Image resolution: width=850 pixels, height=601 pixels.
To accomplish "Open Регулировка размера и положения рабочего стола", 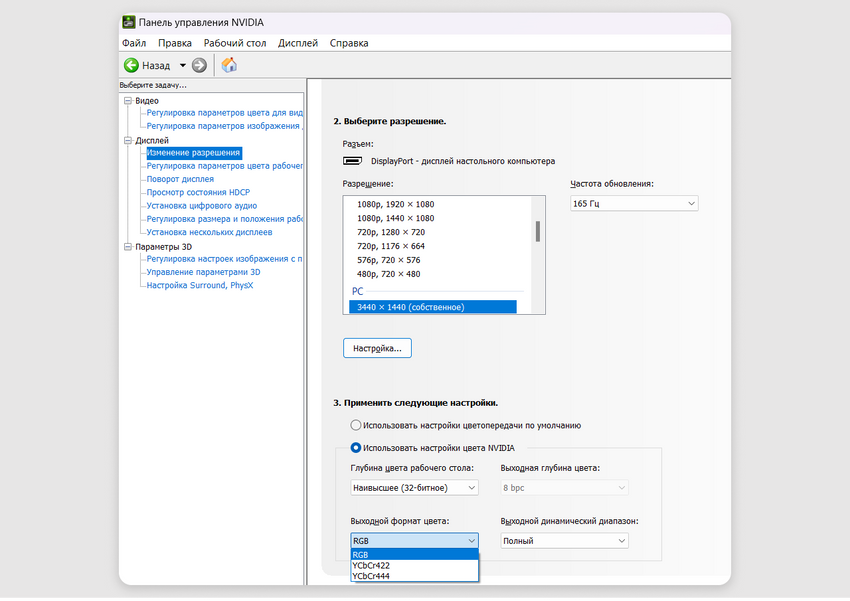I will 224,219.
